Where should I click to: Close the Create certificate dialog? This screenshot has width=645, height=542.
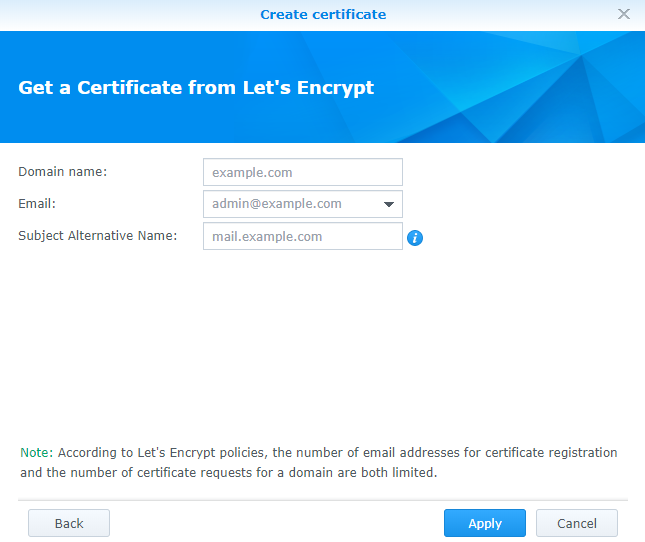point(624,14)
